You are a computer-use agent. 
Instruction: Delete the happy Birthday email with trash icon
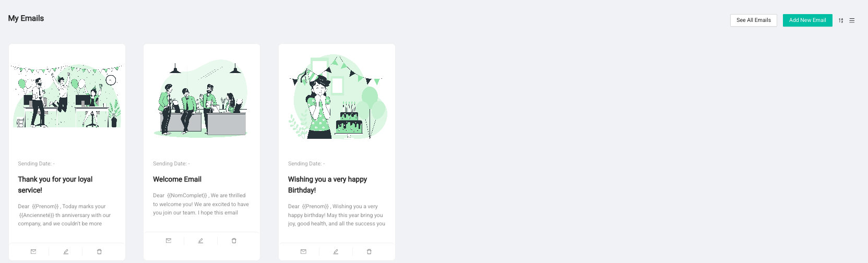[x=369, y=252]
